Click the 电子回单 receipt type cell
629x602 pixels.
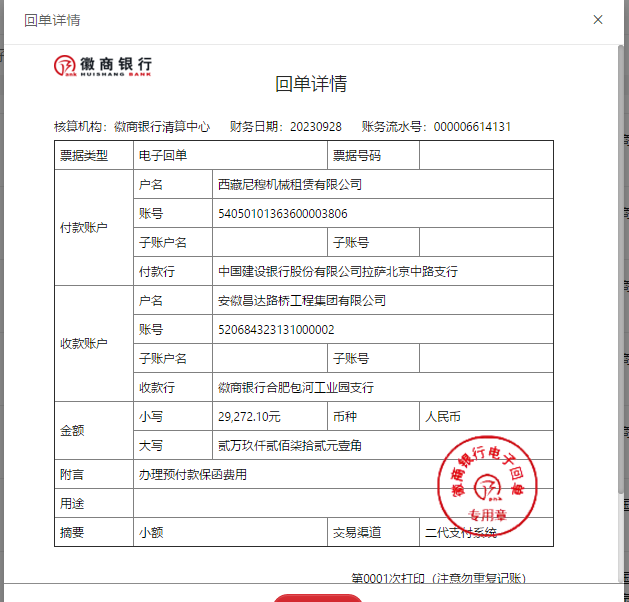[x=163, y=156]
